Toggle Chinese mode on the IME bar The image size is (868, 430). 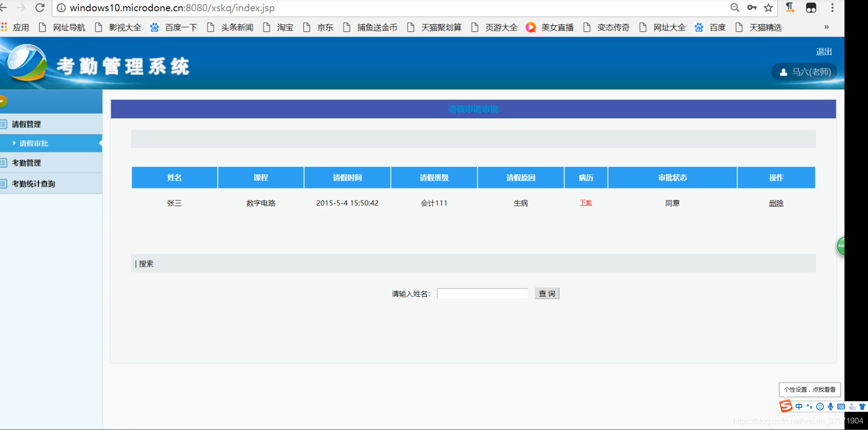point(799,407)
